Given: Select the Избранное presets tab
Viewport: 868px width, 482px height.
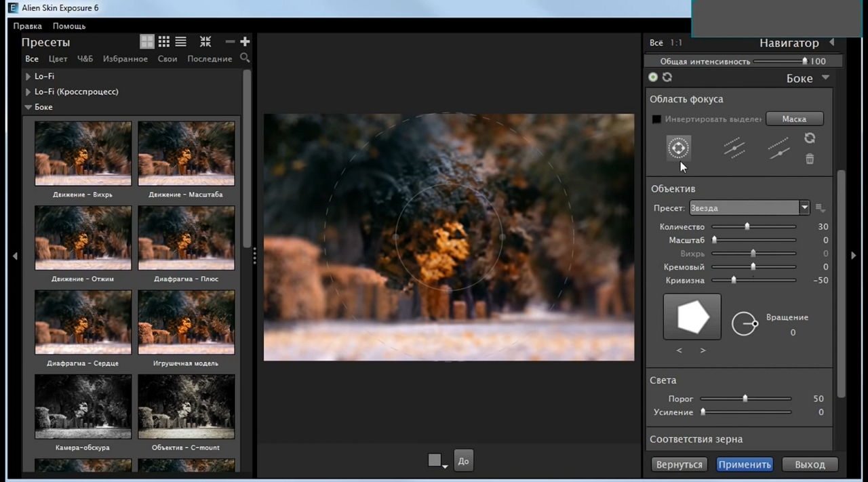Looking at the screenshot, I should (x=125, y=59).
